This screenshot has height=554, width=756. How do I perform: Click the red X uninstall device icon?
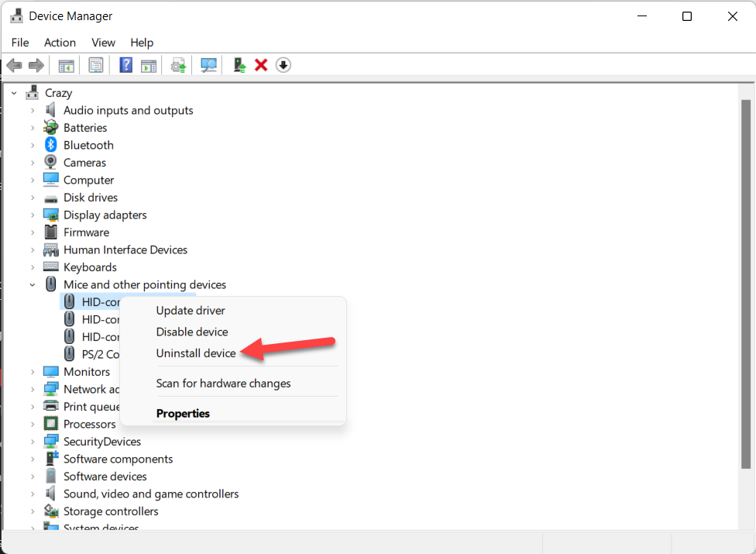(x=261, y=65)
